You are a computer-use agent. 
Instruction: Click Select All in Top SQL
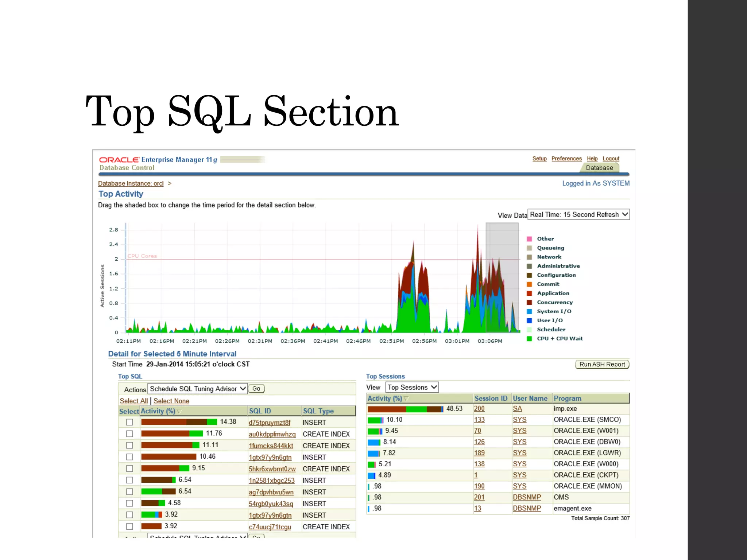pyautogui.click(x=133, y=401)
